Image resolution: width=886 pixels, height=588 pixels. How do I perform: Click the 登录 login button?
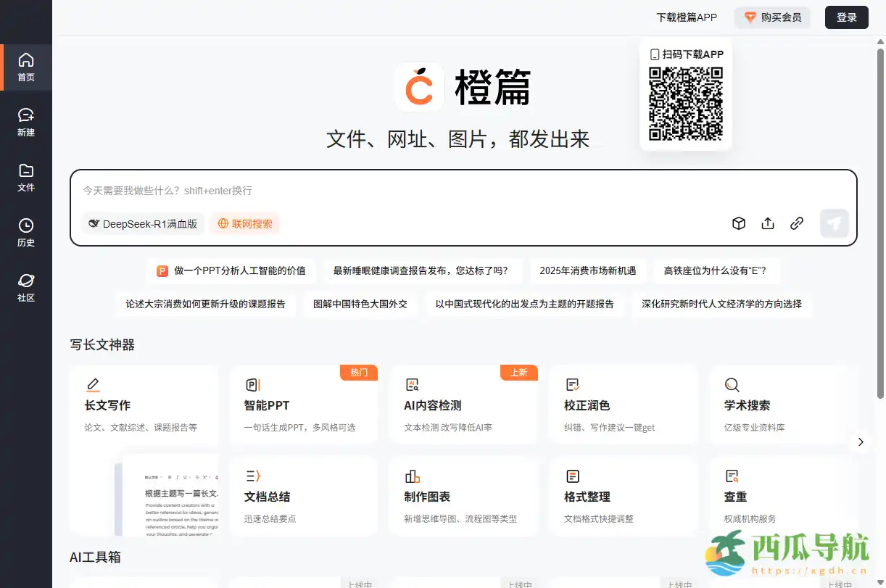pos(846,17)
